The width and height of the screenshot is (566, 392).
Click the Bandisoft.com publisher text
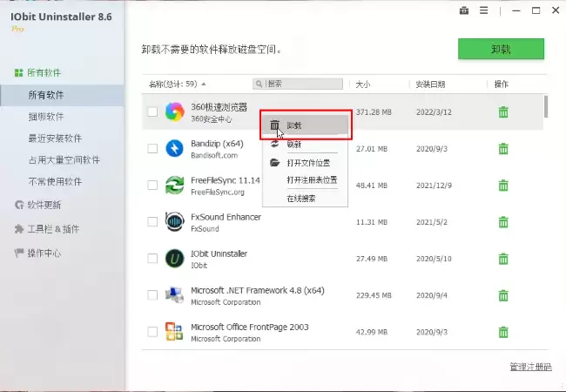(214, 155)
